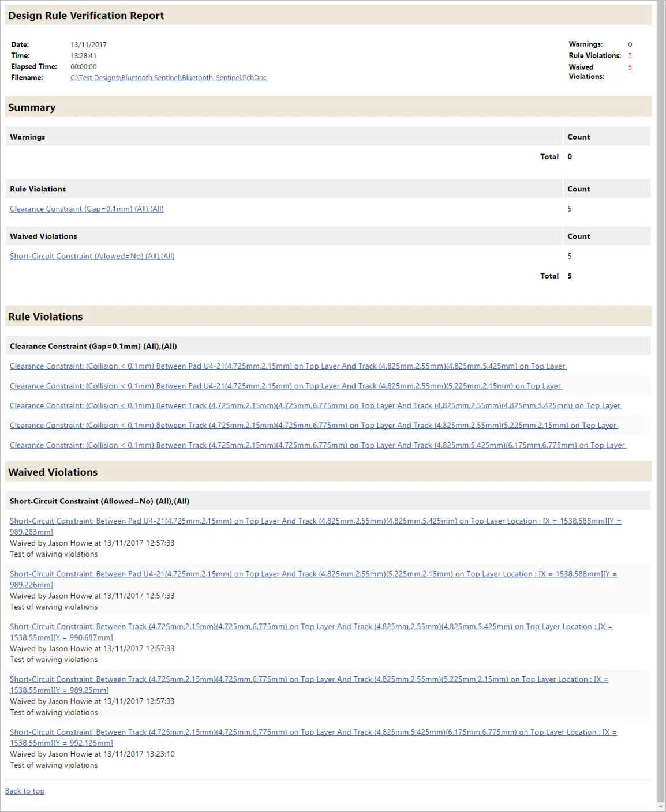
Task: Open the Short-Circuit Constraint summary link
Action: coord(92,256)
